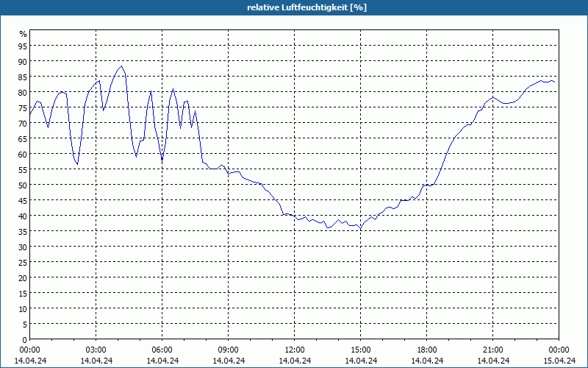Click the 14.04.24 date below 12:00
The height and width of the screenshot is (368, 588).
click(x=295, y=361)
